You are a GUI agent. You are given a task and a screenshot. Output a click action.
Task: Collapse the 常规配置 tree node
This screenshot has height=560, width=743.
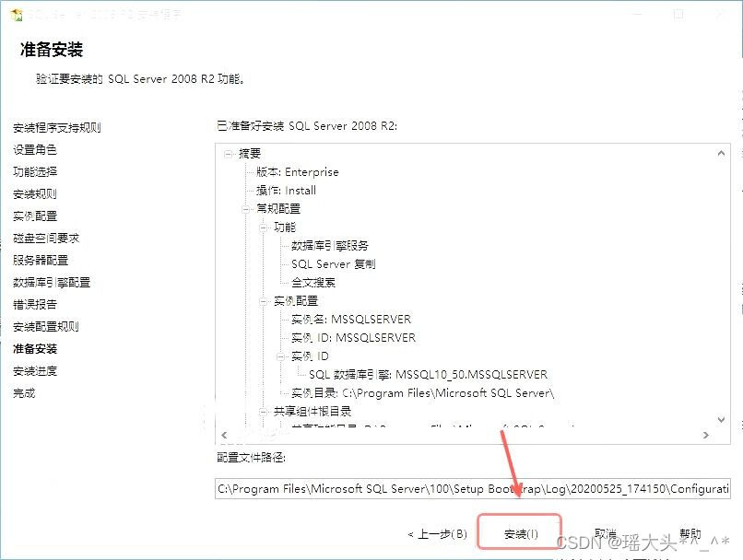coord(246,209)
